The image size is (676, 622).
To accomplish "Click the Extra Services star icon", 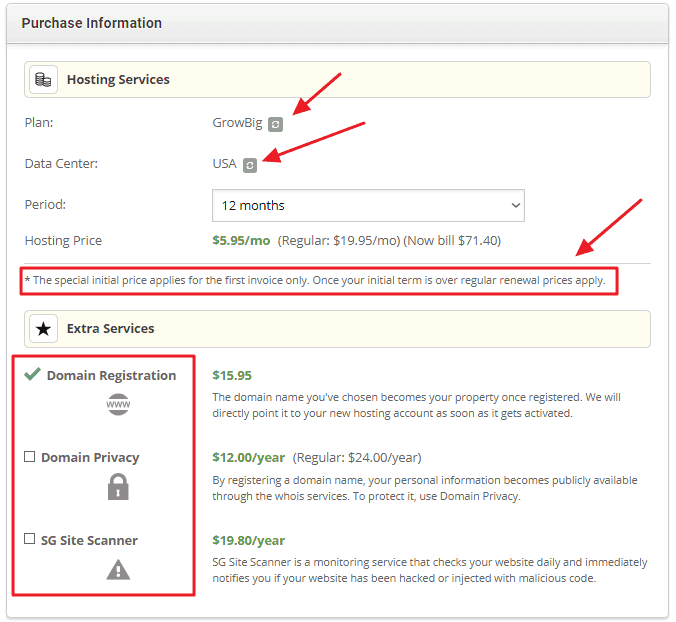I will click(43, 329).
